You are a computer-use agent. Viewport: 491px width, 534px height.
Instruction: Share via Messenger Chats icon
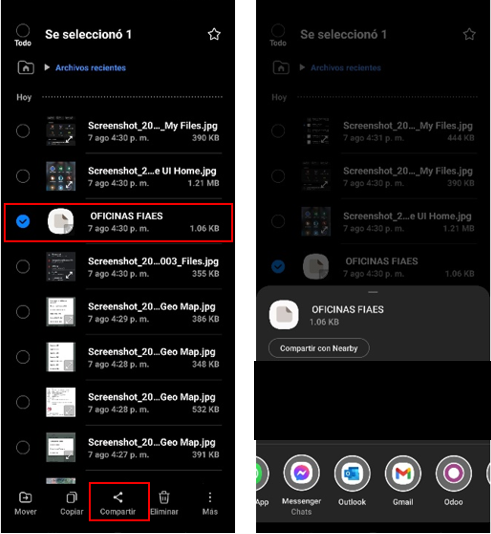[x=301, y=473]
